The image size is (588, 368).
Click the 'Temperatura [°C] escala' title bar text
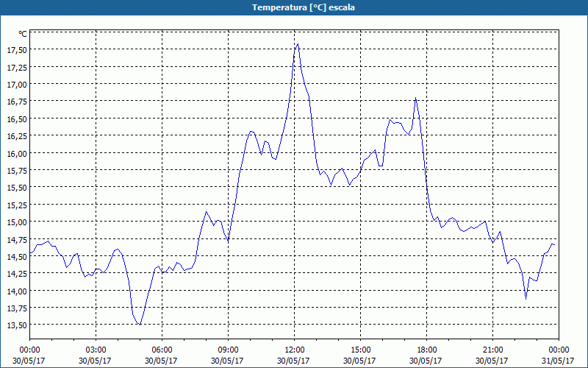[x=303, y=7]
